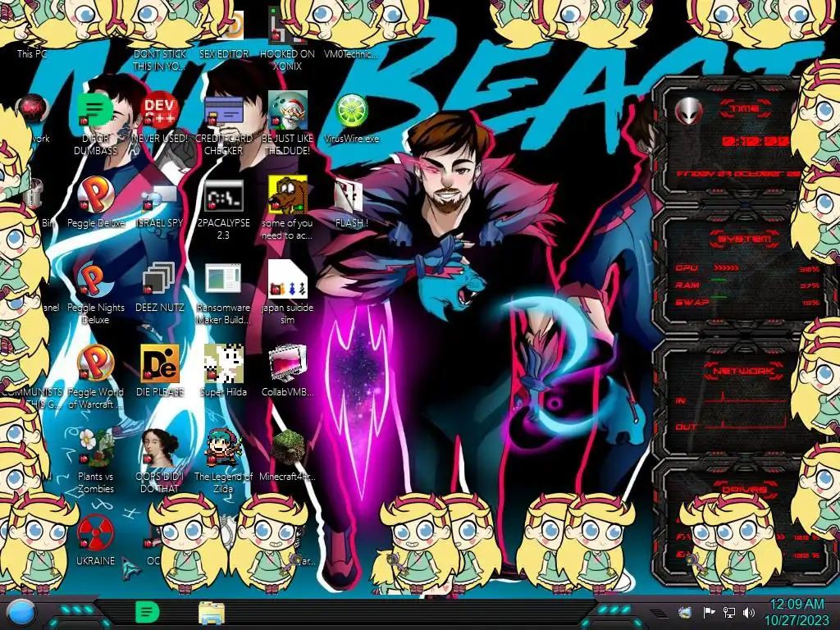Image resolution: width=840 pixels, height=630 pixels.
Task: Click the network OUT graph line
Action: 746,424
